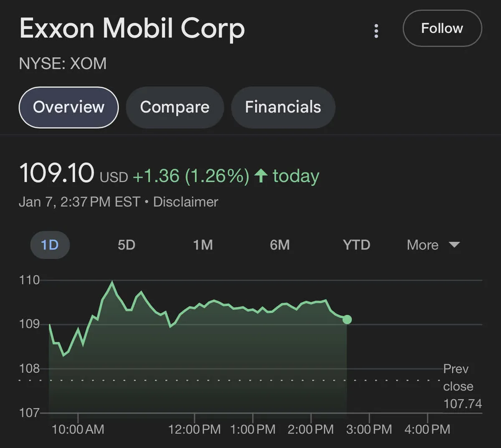The image size is (501, 448).
Task: Open the three-dot more options menu
Action: click(376, 30)
